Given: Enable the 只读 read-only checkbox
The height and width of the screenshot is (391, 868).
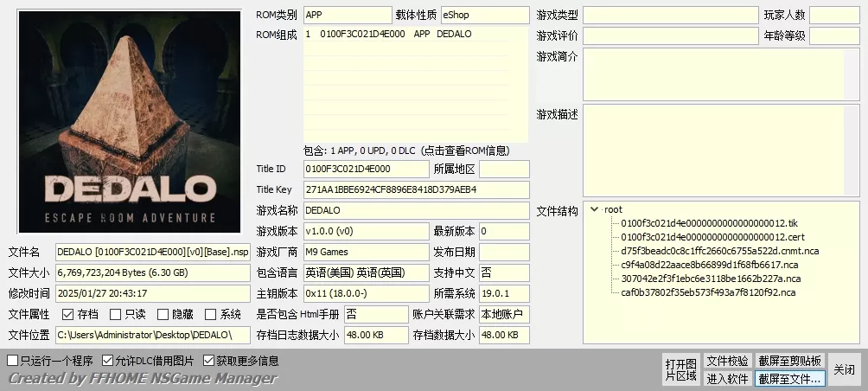Looking at the screenshot, I should pos(115,315).
